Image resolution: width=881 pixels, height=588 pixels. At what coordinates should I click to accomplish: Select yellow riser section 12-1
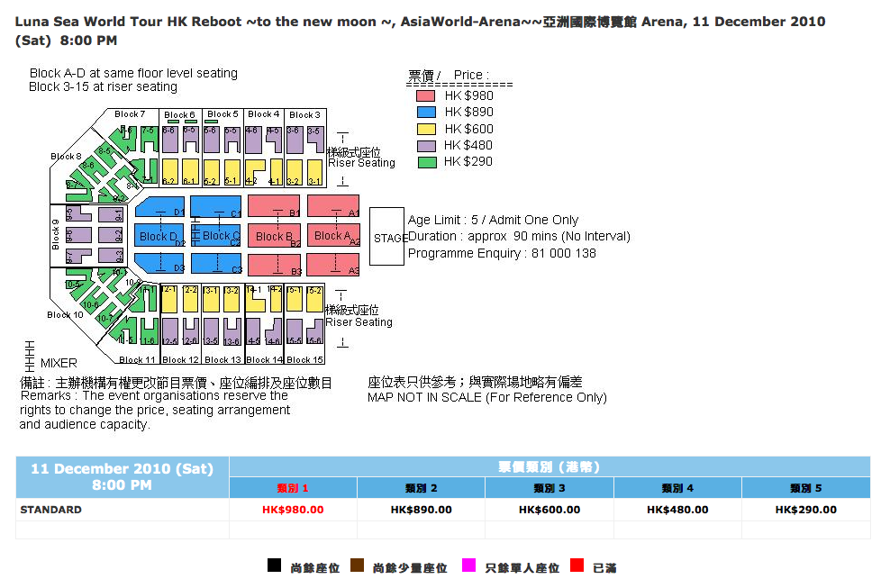[x=169, y=299]
